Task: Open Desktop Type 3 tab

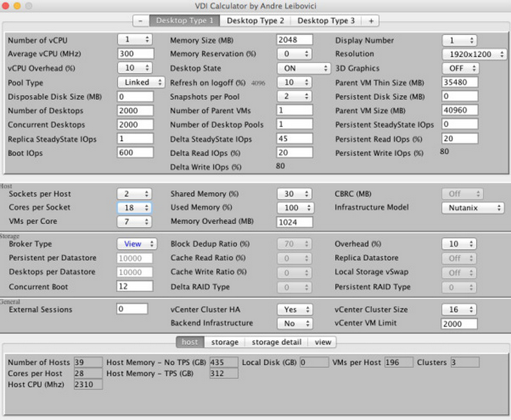Action: coord(326,21)
